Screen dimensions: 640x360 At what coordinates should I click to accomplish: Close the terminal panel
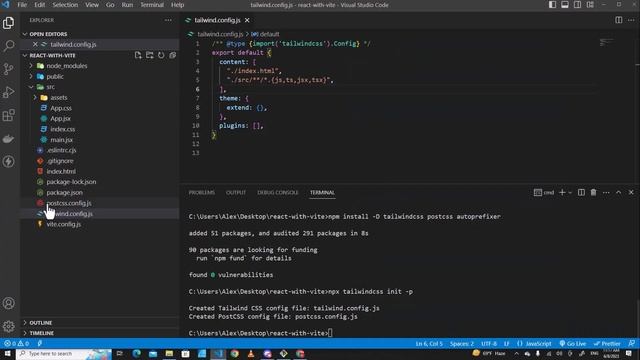point(631,192)
